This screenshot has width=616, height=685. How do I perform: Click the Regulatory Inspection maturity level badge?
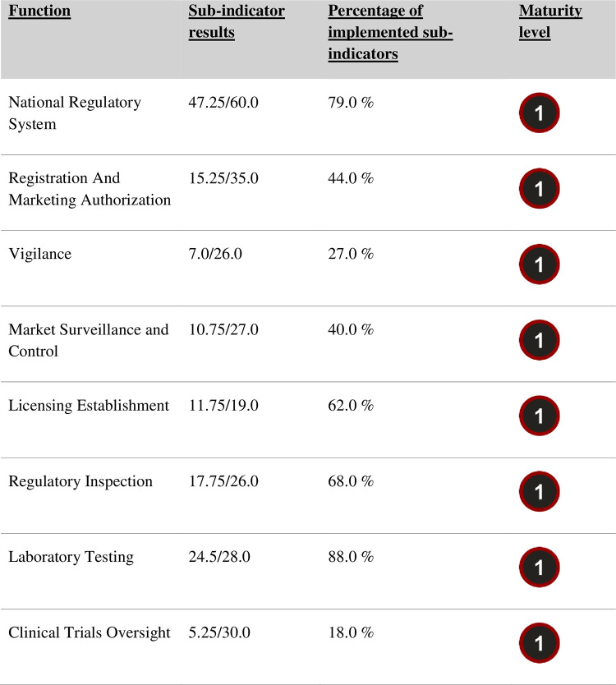[539, 491]
